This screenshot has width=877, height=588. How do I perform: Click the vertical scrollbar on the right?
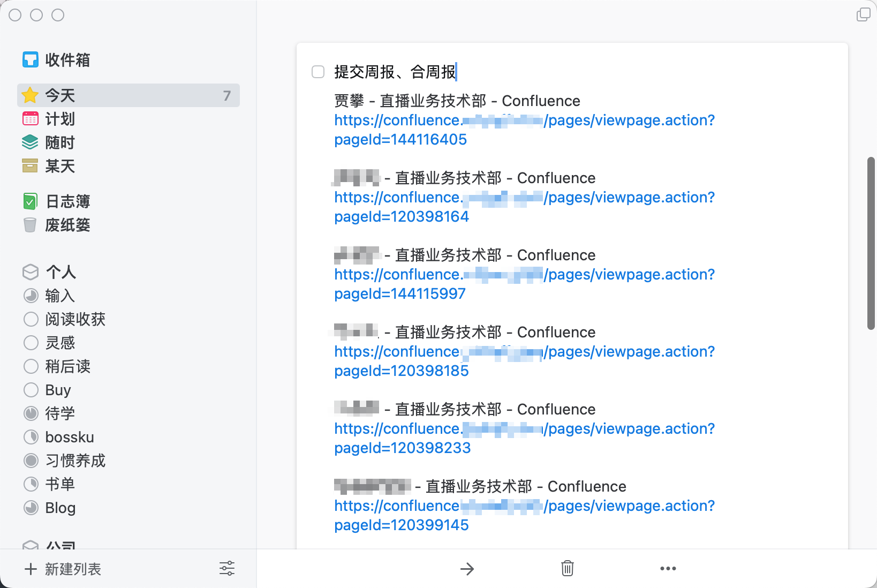click(871, 244)
